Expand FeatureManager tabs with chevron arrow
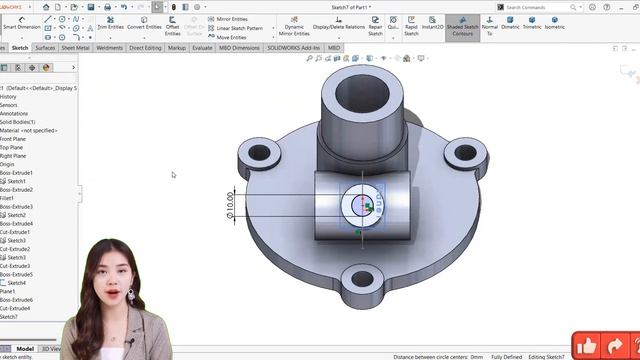The height and width of the screenshot is (360, 640). 73,67
